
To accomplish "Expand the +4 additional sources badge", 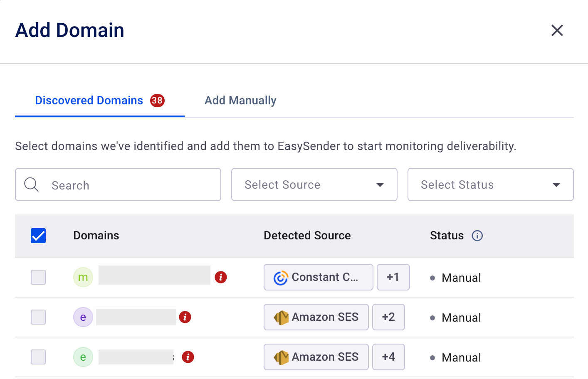I will pyautogui.click(x=388, y=357).
